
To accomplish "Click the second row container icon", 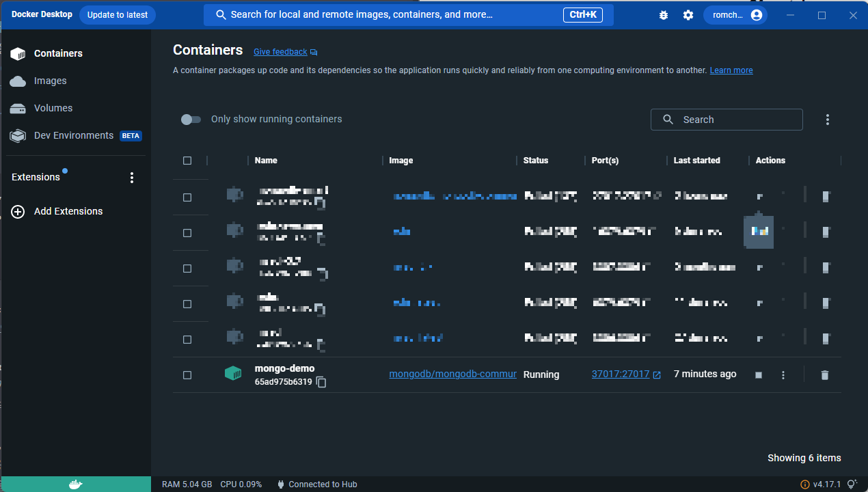I will pyautogui.click(x=234, y=231).
